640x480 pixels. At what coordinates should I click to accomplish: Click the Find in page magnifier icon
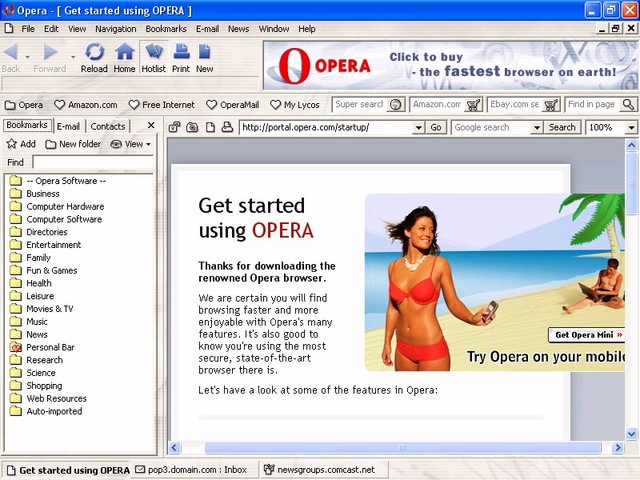click(628, 105)
